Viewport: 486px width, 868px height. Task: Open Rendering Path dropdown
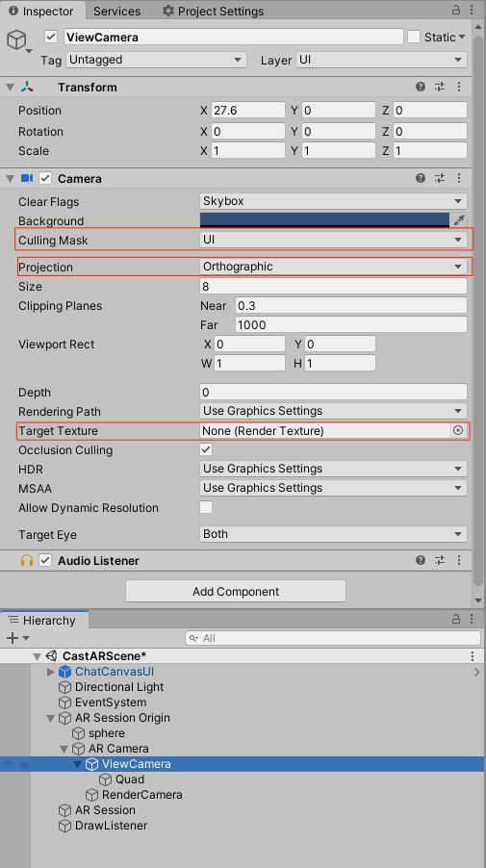click(333, 411)
